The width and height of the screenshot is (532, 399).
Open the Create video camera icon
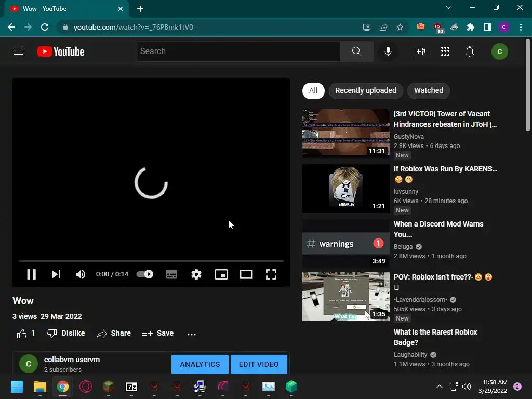click(x=420, y=51)
